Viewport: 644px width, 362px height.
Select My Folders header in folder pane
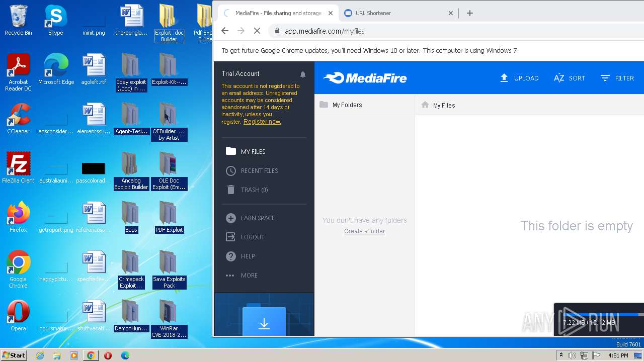pos(341,105)
